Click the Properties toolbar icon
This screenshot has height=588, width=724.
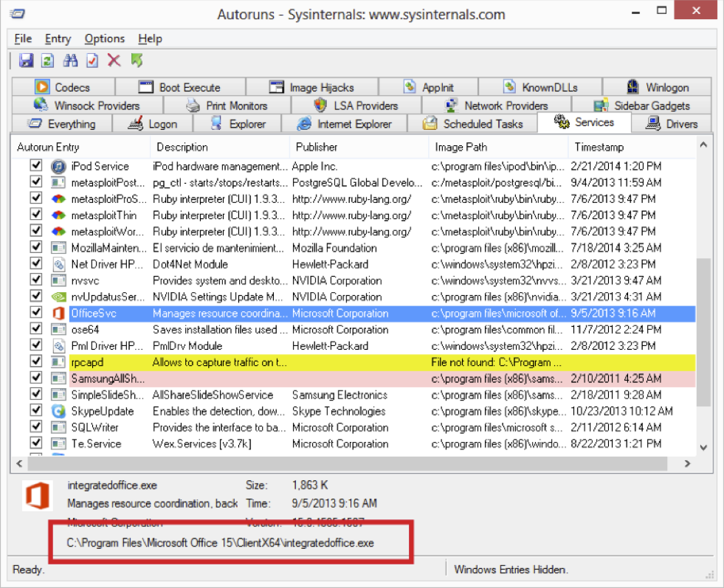[92, 60]
